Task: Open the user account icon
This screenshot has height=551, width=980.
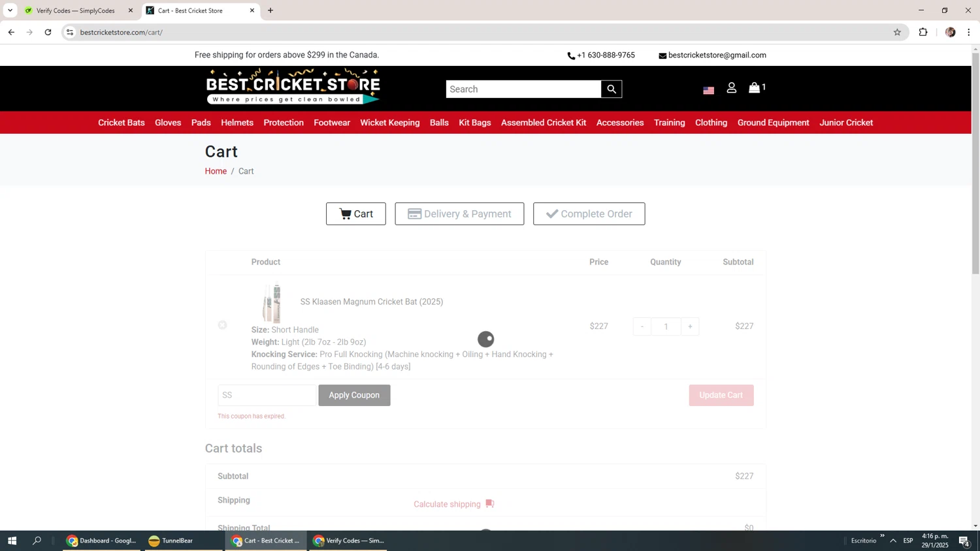Action: tap(732, 87)
